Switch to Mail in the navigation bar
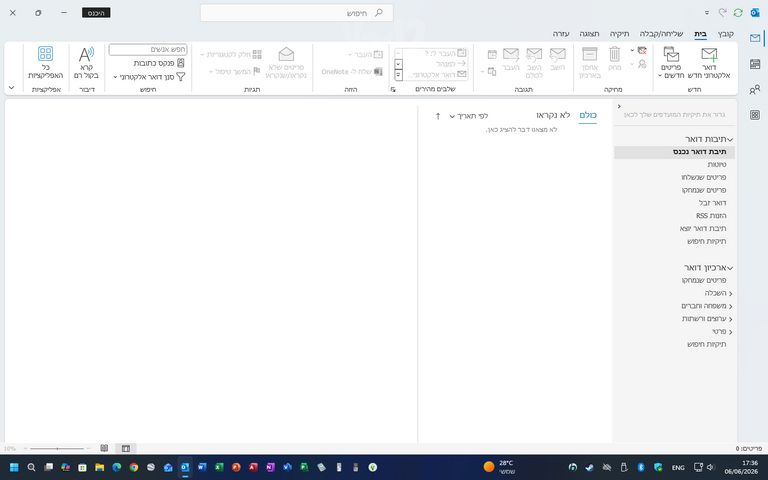768x480 pixels. (755, 38)
